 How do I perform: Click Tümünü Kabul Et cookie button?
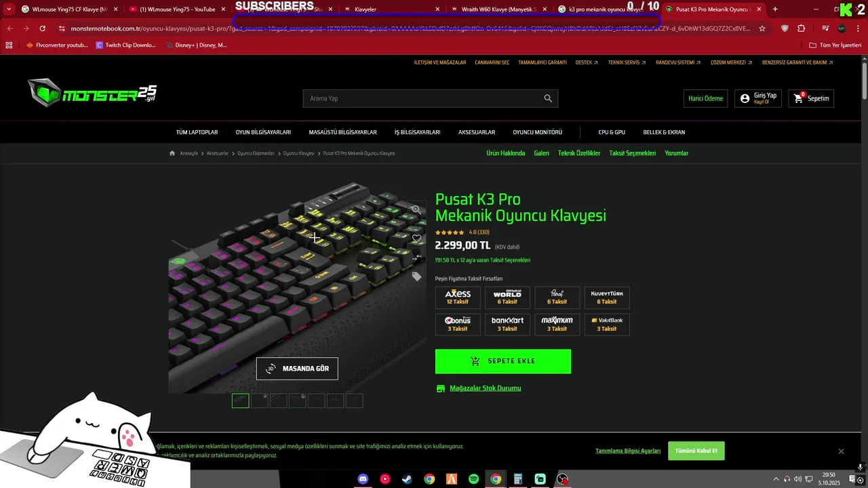(x=696, y=451)
